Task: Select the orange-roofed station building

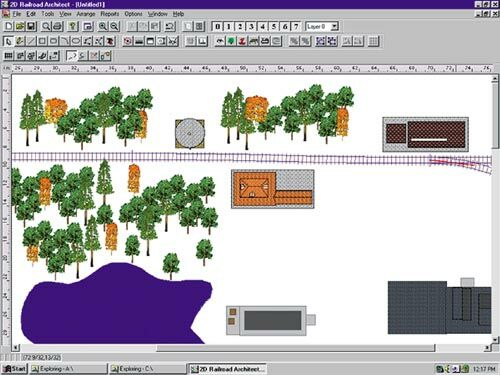Action: pos(273,189)
